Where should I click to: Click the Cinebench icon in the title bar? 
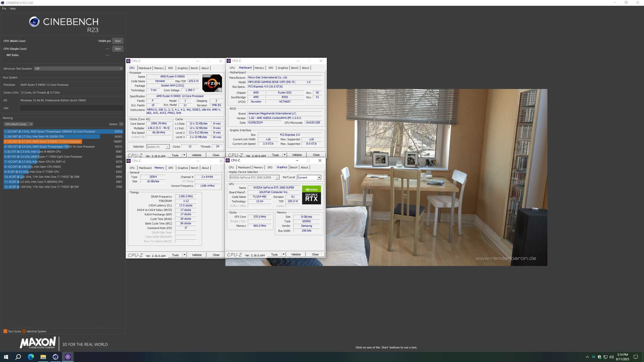point(3,3)
